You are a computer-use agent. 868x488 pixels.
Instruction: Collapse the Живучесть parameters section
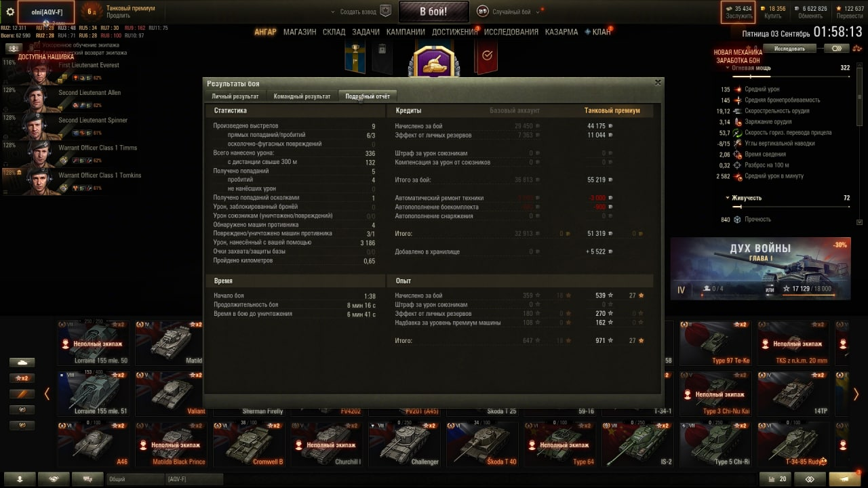(x=728, y=198)
